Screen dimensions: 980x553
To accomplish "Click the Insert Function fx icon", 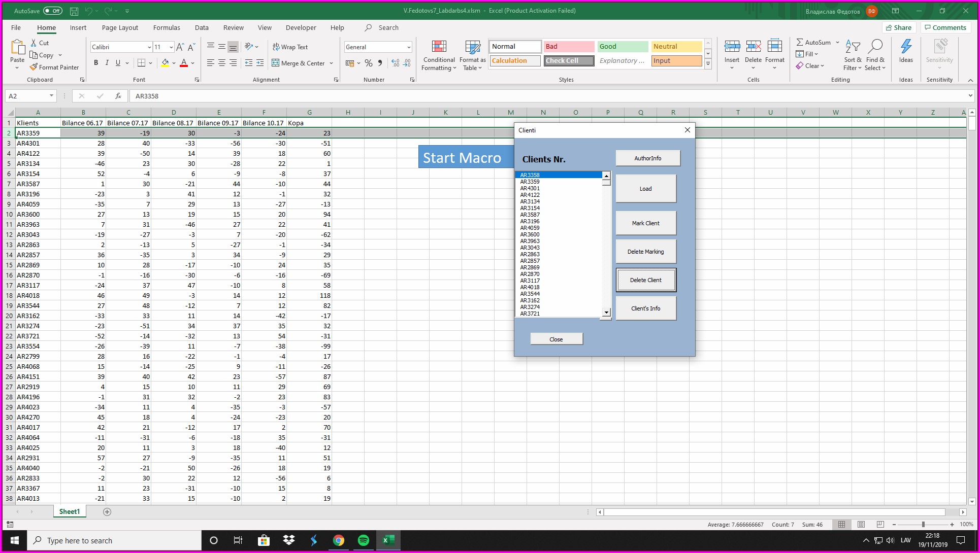I will (x=118, y=96).
